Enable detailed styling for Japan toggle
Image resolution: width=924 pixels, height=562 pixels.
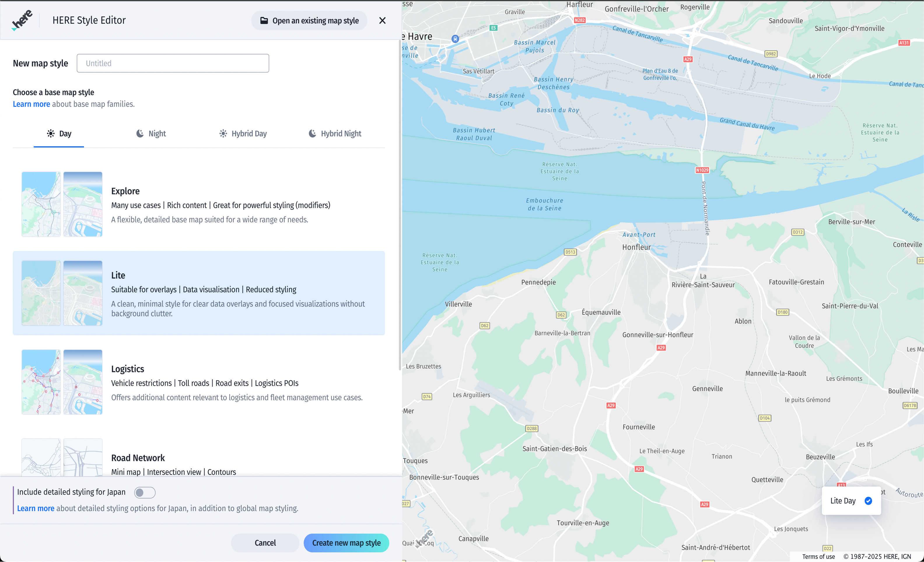point(145,492)
